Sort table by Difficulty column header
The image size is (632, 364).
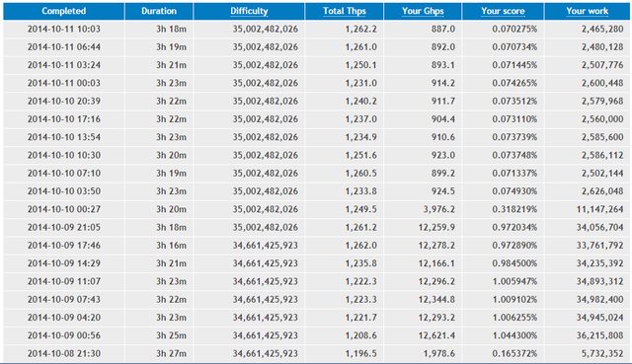(x=249, y=11)
